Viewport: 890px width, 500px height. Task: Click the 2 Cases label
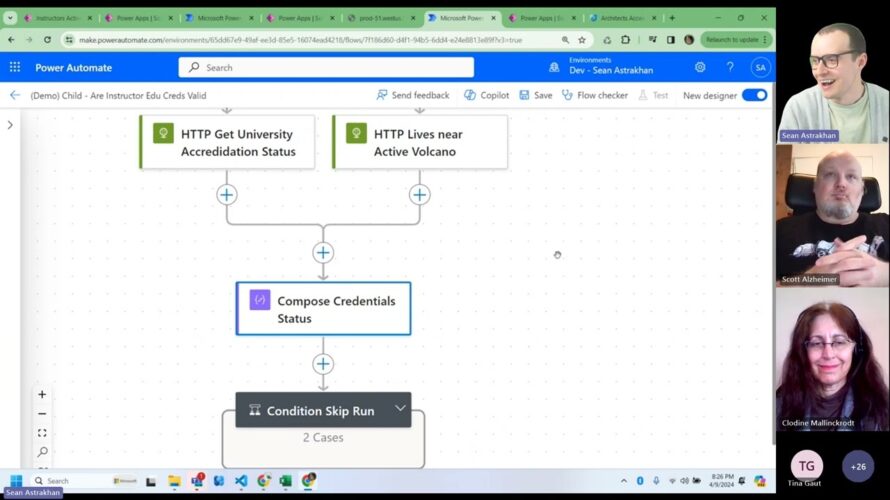(x=323, y=438)
